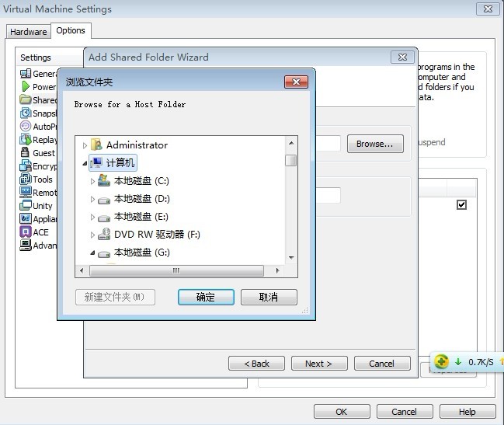The width and height of the screenshot is (504, 425).
Task: Click the horizontal scrollbar thumb in folder tree
Action: (x=176, y=270)
